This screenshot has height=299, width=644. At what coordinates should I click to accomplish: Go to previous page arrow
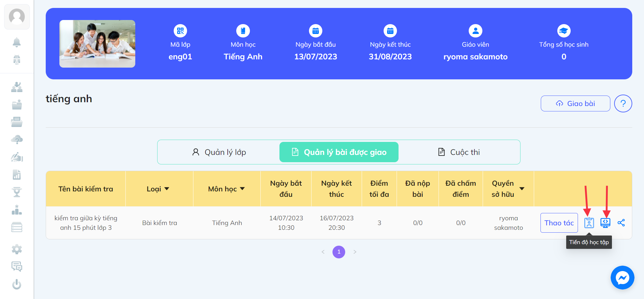tap(323, 252)
